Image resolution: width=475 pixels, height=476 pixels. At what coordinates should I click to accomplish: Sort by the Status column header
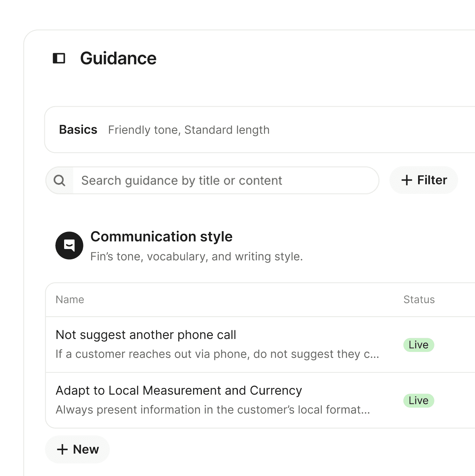[x=419, y=299]
